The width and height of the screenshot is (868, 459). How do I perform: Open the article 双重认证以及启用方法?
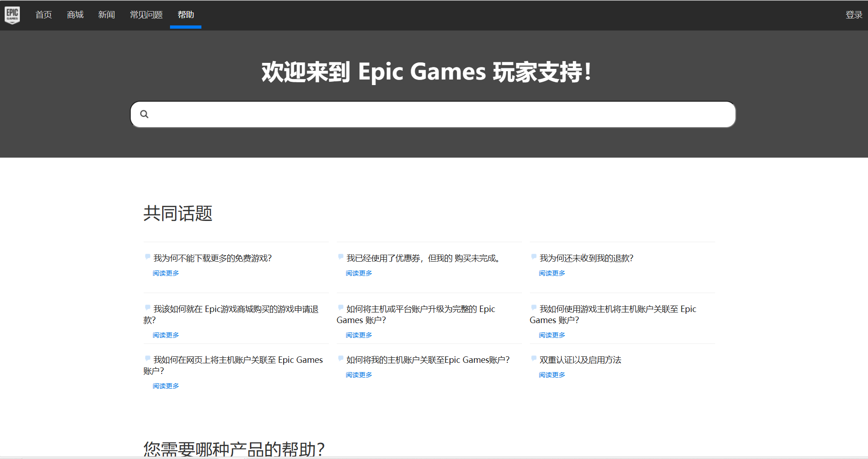[x=580, y=360]
